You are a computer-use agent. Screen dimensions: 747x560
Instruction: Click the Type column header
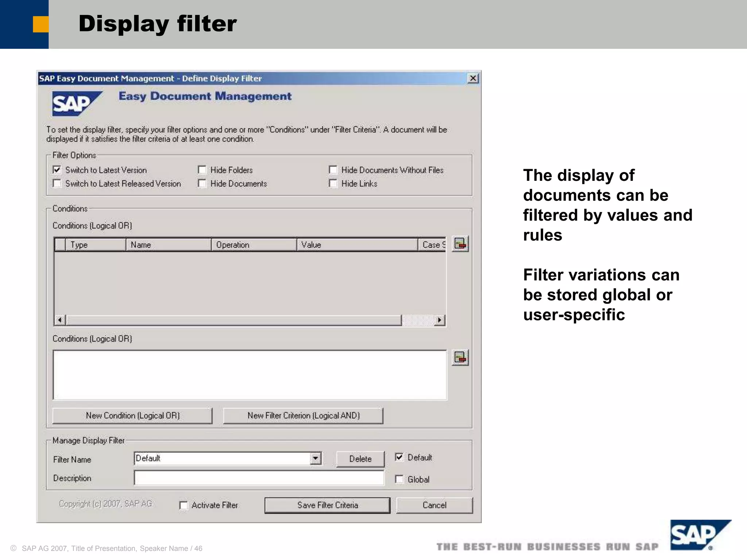[96, 245]
